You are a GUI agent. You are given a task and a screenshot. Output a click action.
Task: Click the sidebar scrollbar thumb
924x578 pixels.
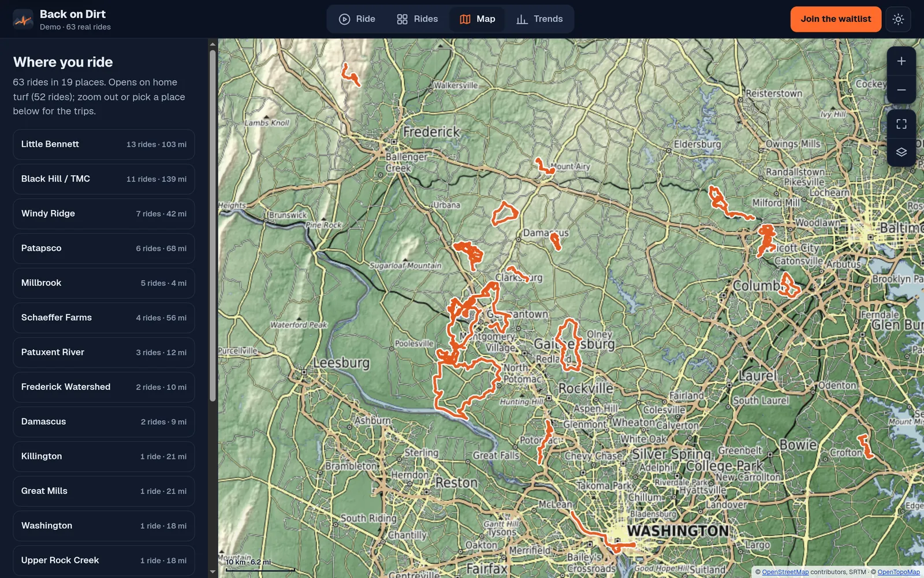[213, 225]
